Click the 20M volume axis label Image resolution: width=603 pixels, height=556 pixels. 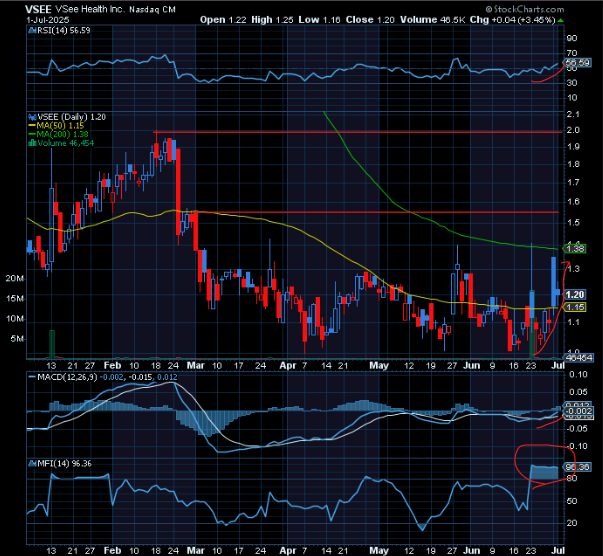click(15, 278)
